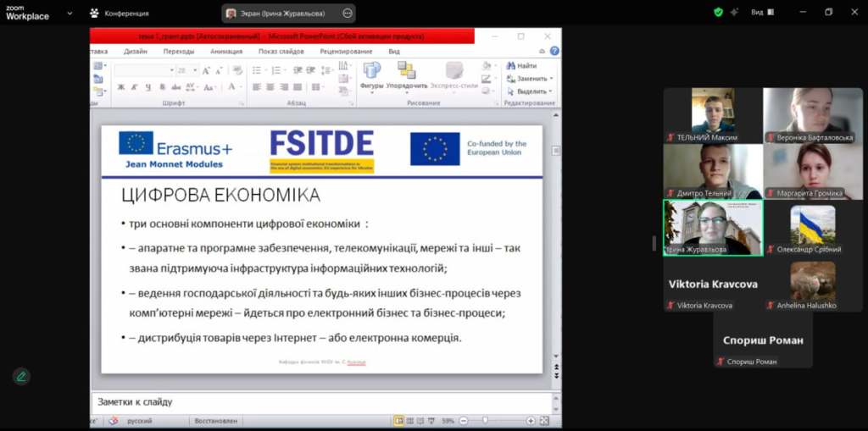Open font color A dropdown arrow
868x431 pixels.
241,87
